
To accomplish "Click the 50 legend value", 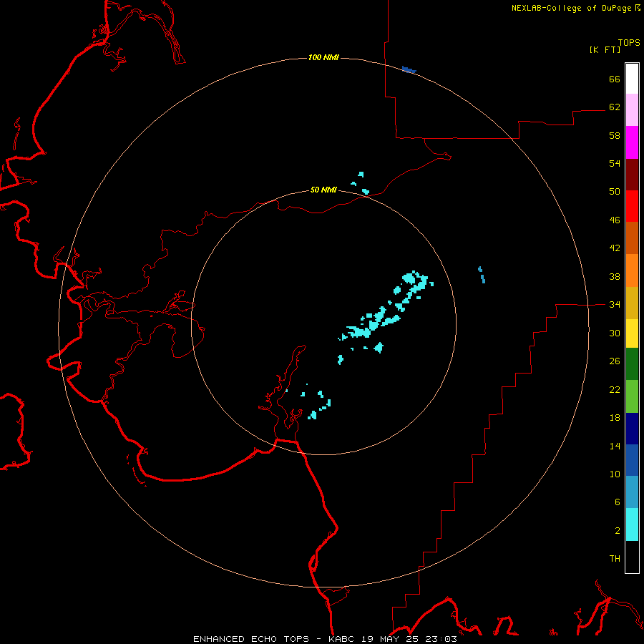I will (615, 191).
